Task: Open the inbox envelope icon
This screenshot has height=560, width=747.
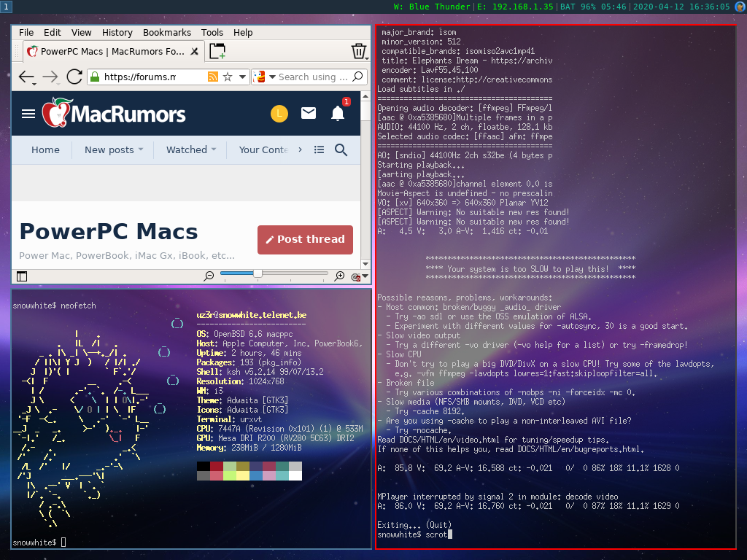Action: (309, 113)
